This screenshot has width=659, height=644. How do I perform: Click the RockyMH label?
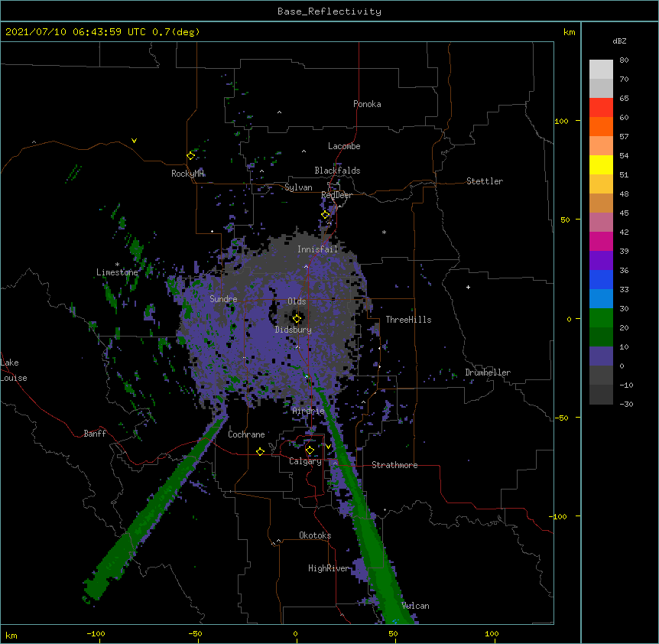coord(187,174)
